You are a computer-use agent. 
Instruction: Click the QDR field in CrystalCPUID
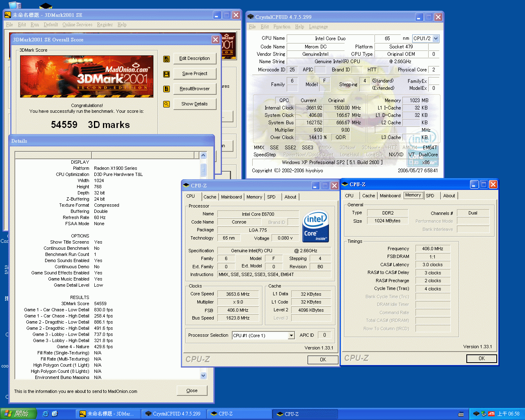click(x=340, y=137)
